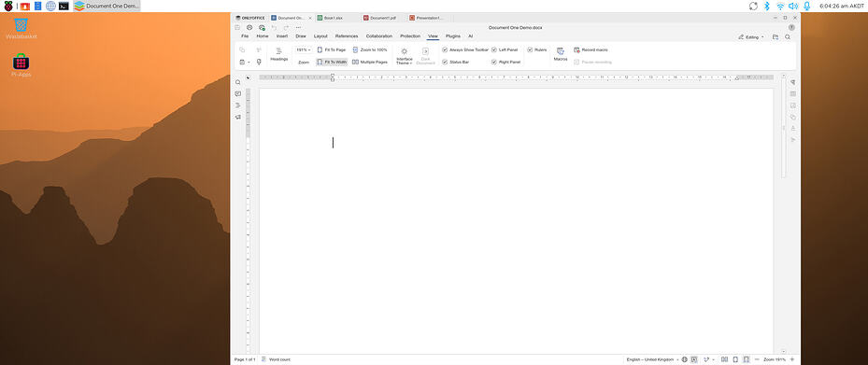Click the Record macro button

coord(591,49)
